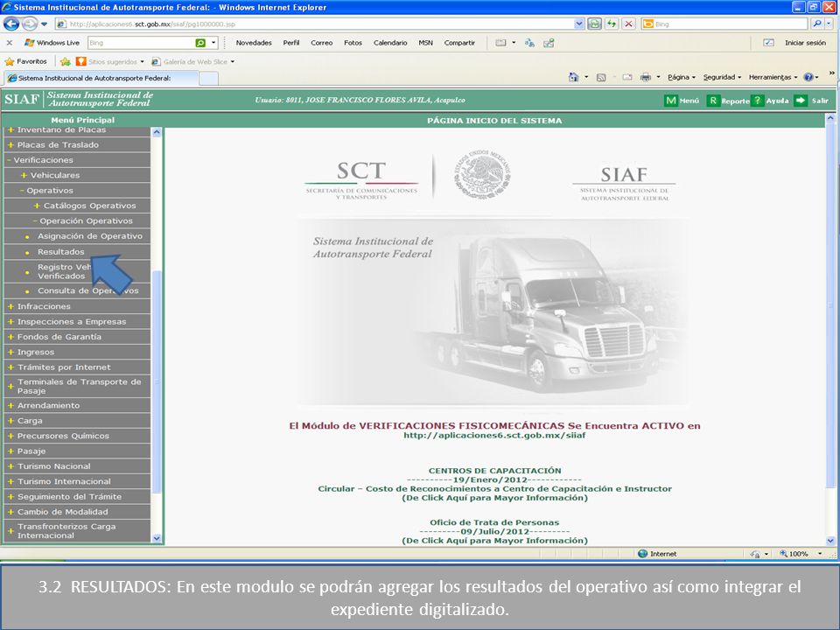Open the Oficio de Trata de Personas link
Viewport: 840px width, 630px height.
coord(493,523)
